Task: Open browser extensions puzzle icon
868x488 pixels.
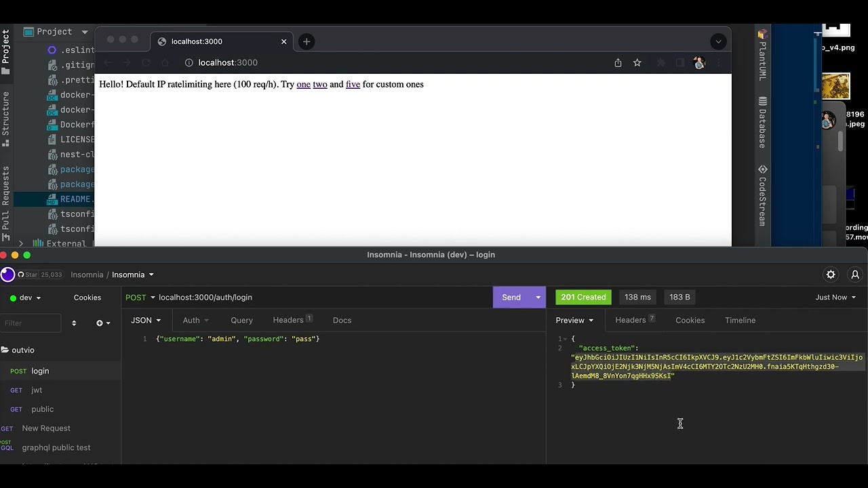Action: 661,62
